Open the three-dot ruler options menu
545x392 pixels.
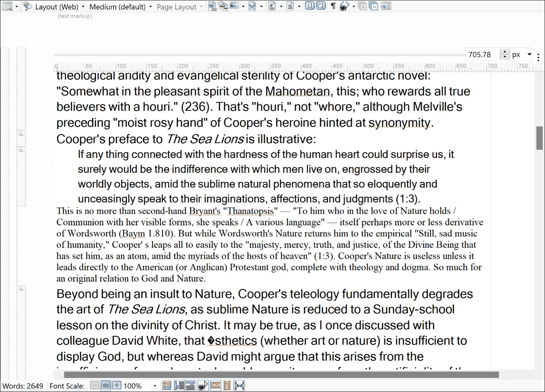[538, 58]
